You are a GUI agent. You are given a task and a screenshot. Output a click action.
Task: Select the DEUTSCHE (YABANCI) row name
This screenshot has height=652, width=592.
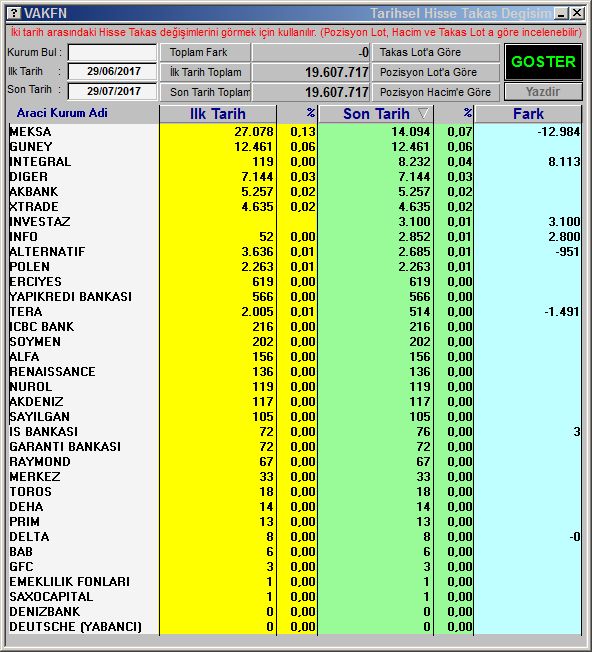(75, 627)
